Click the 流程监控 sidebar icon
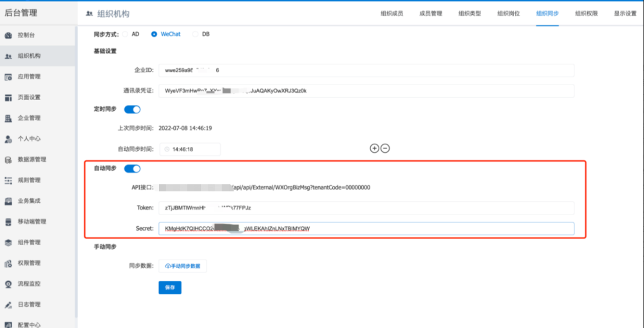Viewport: 644px width, 328px height. (x=8, y=284)
